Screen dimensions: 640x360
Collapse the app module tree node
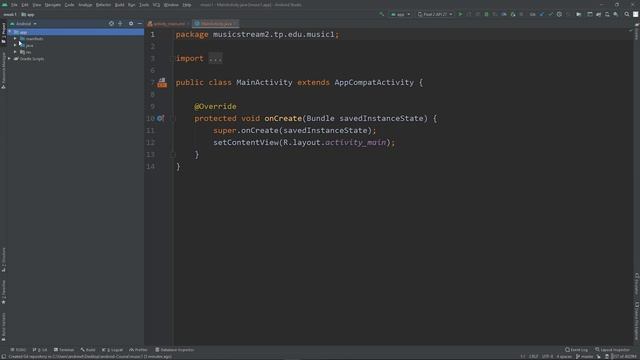(x=10, y=32)
